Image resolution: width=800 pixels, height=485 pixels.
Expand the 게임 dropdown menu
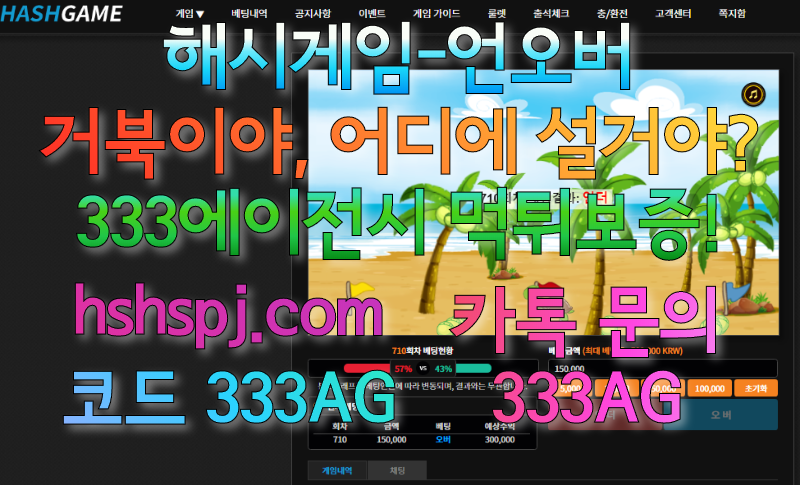[x=190, y=14]
